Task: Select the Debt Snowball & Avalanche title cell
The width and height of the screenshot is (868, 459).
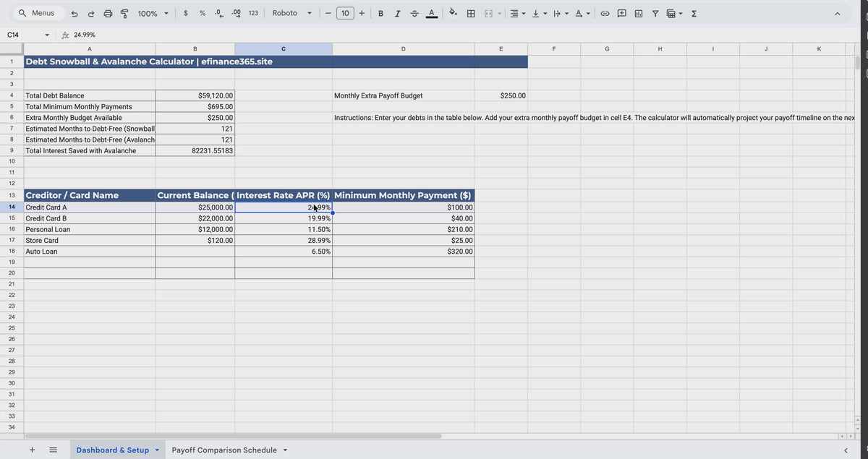Action: tap(276, 62)
